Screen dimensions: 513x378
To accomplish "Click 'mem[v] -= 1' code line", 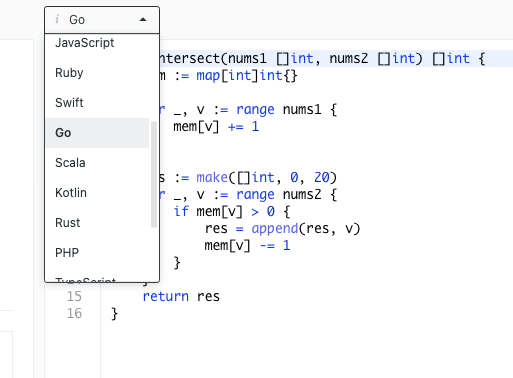I will [x=247, y=246].
